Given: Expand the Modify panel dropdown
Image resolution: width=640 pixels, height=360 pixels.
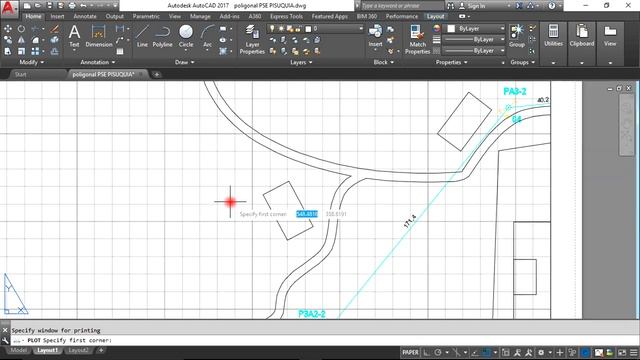Looking at the screenshot, I should click(31, 62).
